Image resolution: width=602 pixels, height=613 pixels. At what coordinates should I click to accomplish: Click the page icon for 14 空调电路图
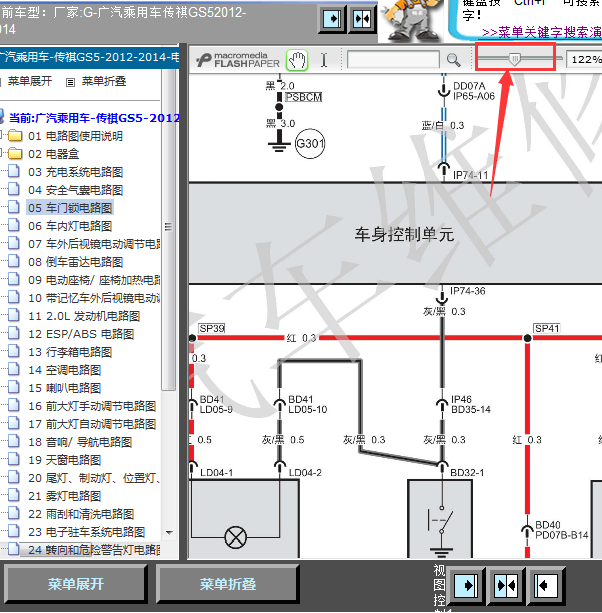14,369
